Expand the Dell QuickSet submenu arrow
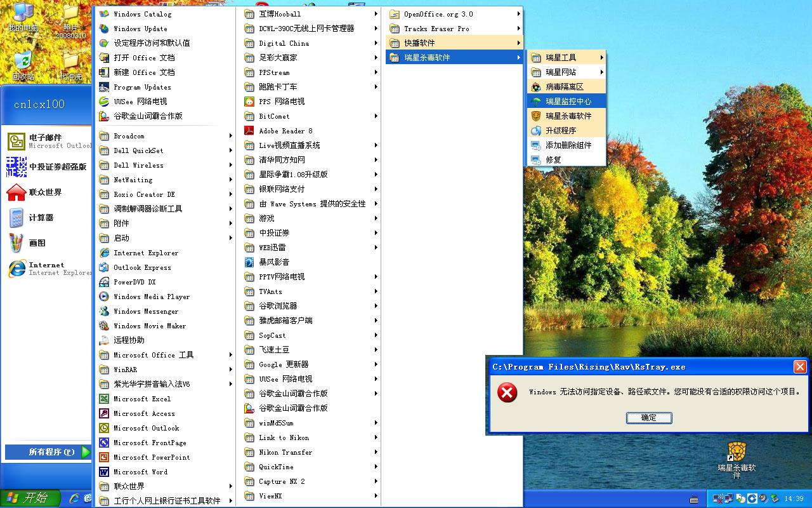 [x=231, y=150]
